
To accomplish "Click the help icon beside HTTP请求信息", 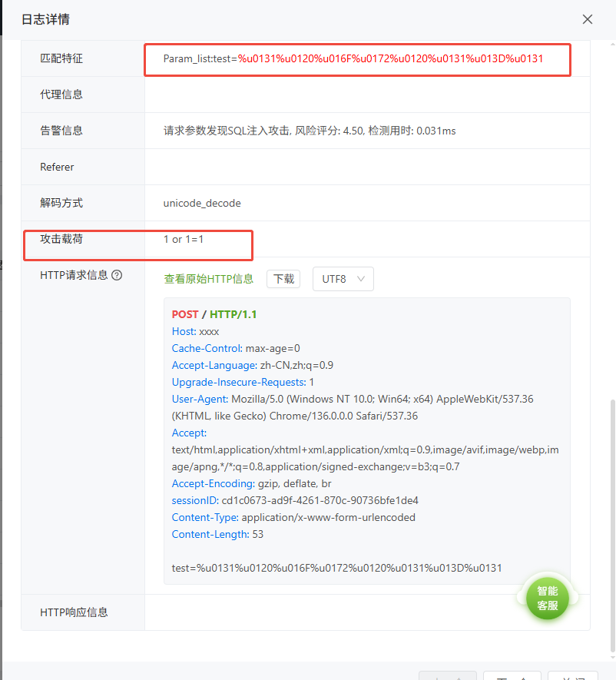I will coord(117,275).
